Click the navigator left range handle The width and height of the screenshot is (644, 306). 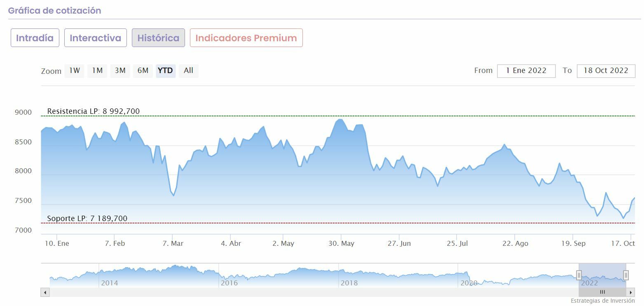pos(579,275)
